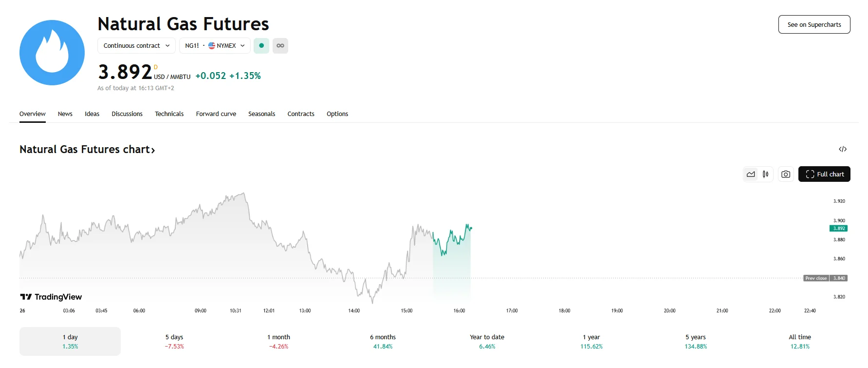Image resolution: width=868 pixels, height=368 pixels.
Task: Click the continuous contract infinity icon
Action: [280, 46]
